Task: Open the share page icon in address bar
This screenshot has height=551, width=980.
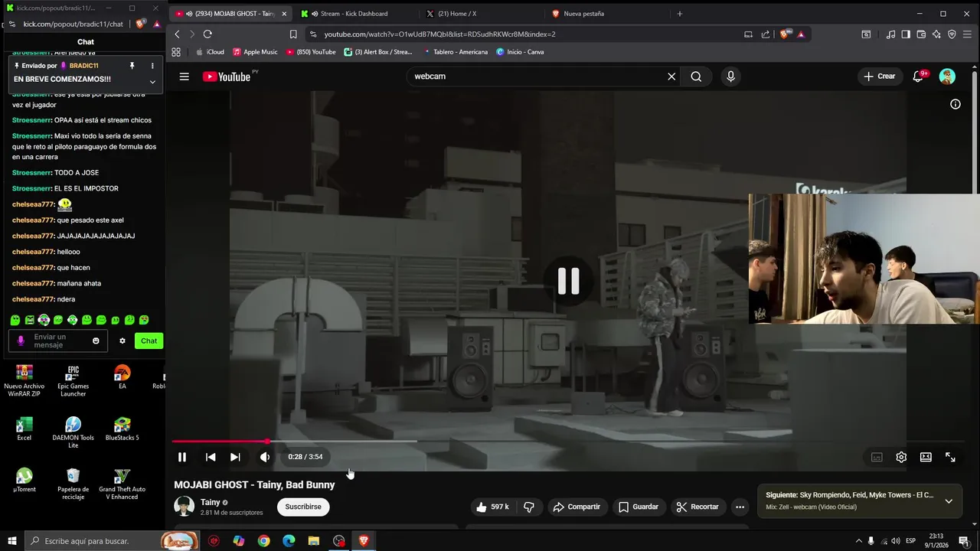Action: pos(765,34)
